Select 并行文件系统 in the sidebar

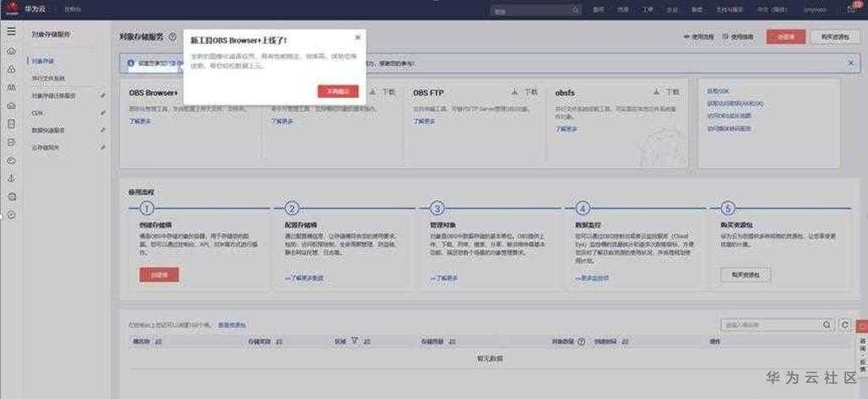tap(48, 78)
